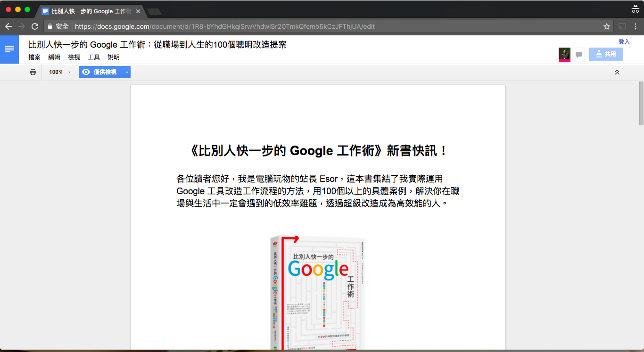This screenshot has height=352, width=644.
Task: Click the 登入 sign-in link
Action: click(x=624, y=42)
